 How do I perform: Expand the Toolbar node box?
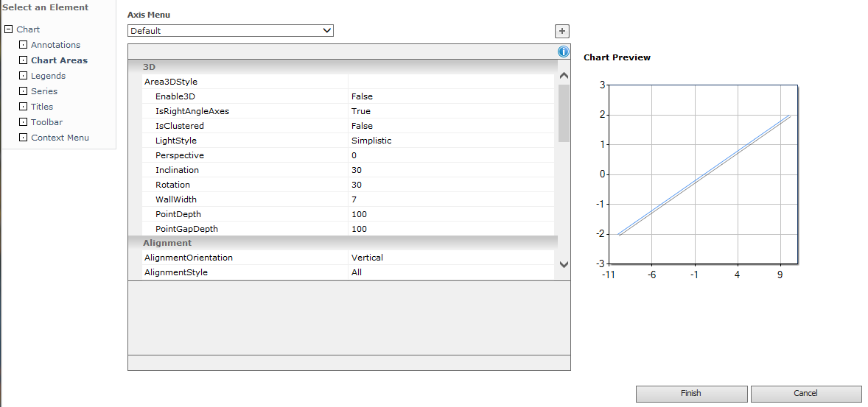(x=23, y=122)
